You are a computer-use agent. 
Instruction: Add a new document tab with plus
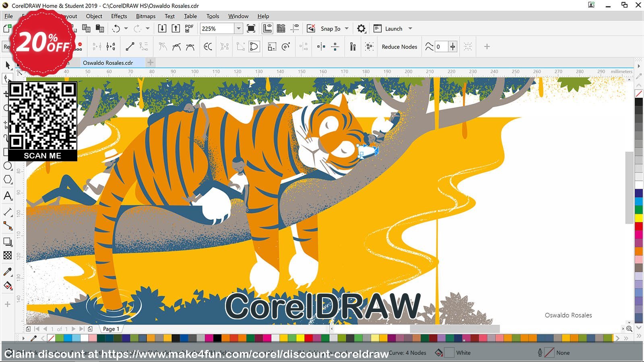click(x=150, y=62)
